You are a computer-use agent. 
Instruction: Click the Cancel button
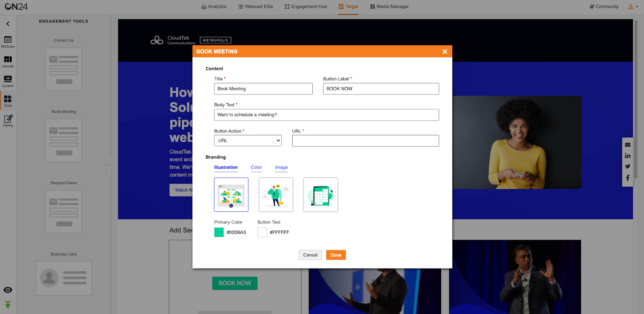click(x=310, y=255)
